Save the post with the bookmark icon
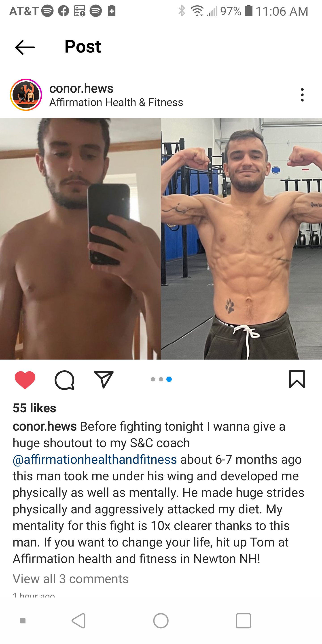The image size is (322, 644). point(297,379)
